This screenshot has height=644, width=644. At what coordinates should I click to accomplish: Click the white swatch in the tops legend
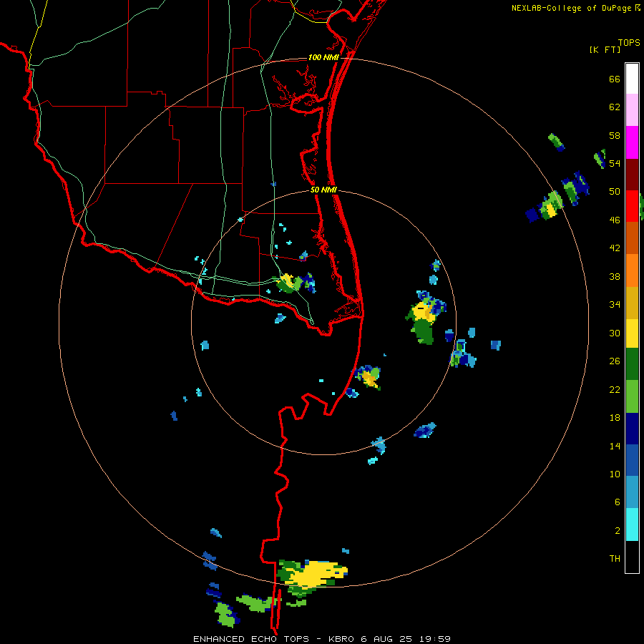pos(632,79)
